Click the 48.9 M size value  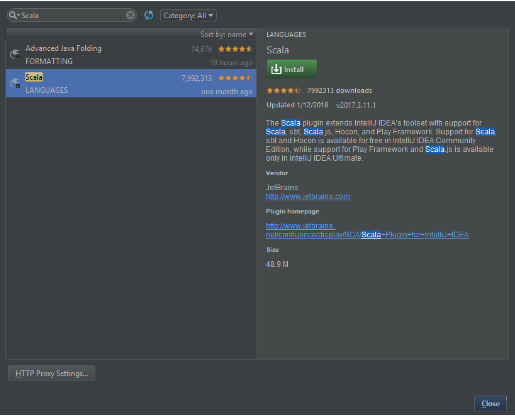pyautogui.click(x=277, y=264)
